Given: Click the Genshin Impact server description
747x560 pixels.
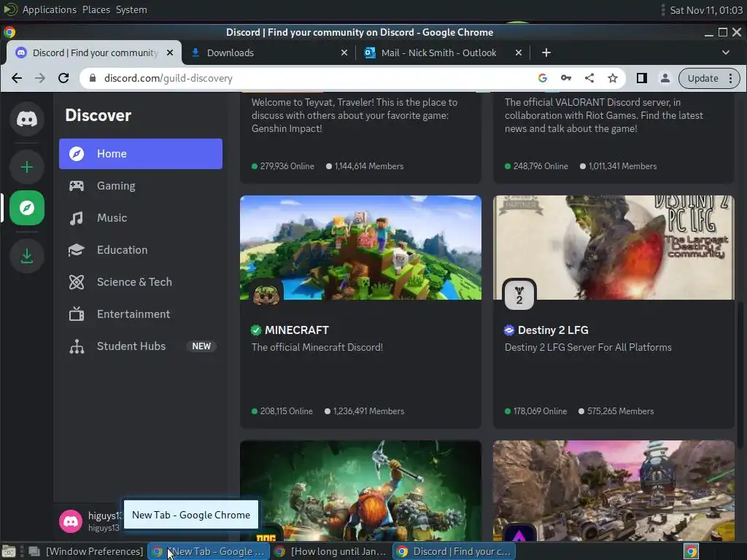Looking at the screenshot, I should point(355,115).
